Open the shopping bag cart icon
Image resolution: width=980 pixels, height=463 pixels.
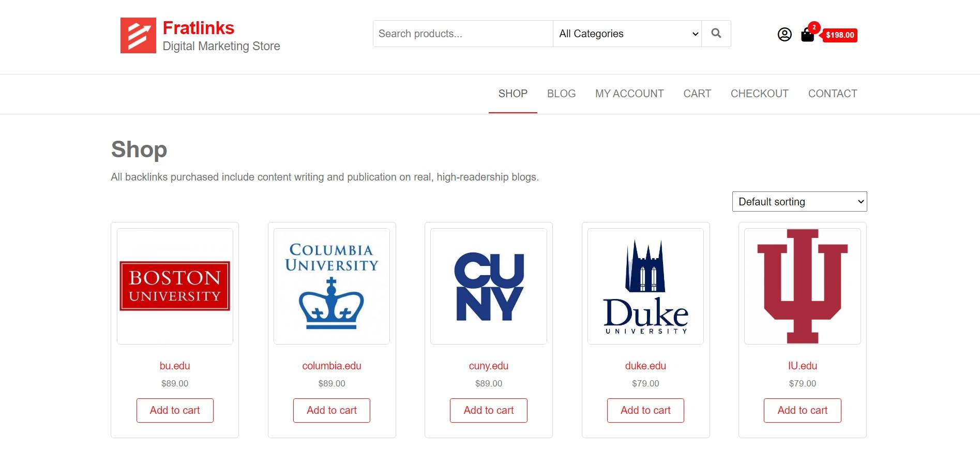[x=807, y=35]
